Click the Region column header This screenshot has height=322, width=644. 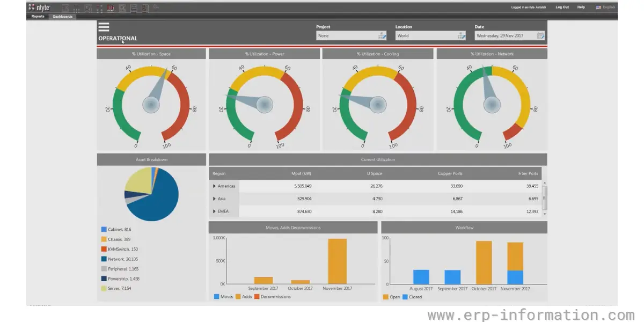coord(219,173)
